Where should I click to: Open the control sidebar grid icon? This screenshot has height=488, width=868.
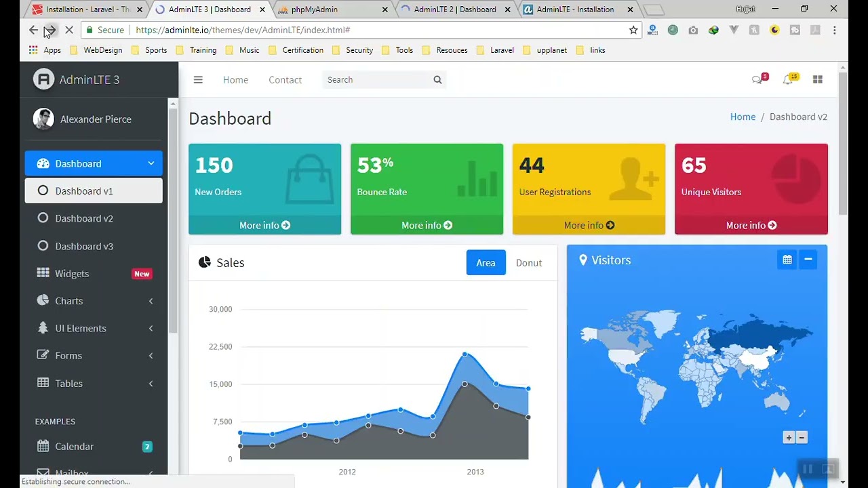[x=817, y=80]
